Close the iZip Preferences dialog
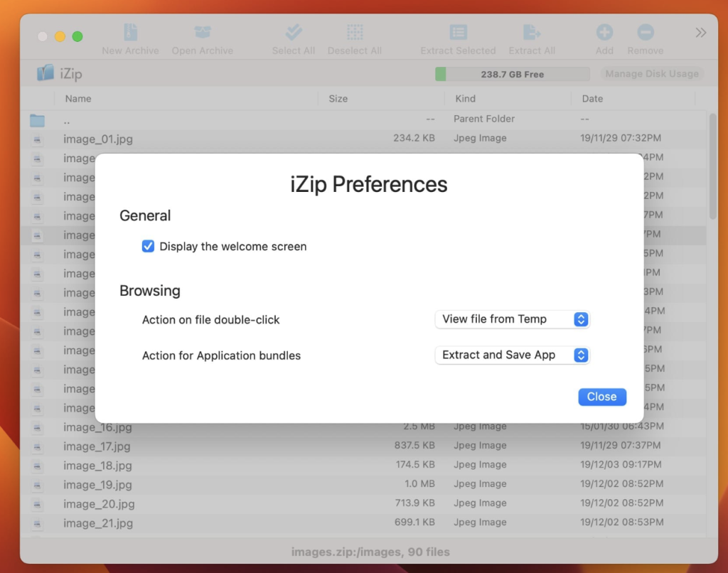Image resolution: width=728 pixels, height=573 pixels. point(601,397)
